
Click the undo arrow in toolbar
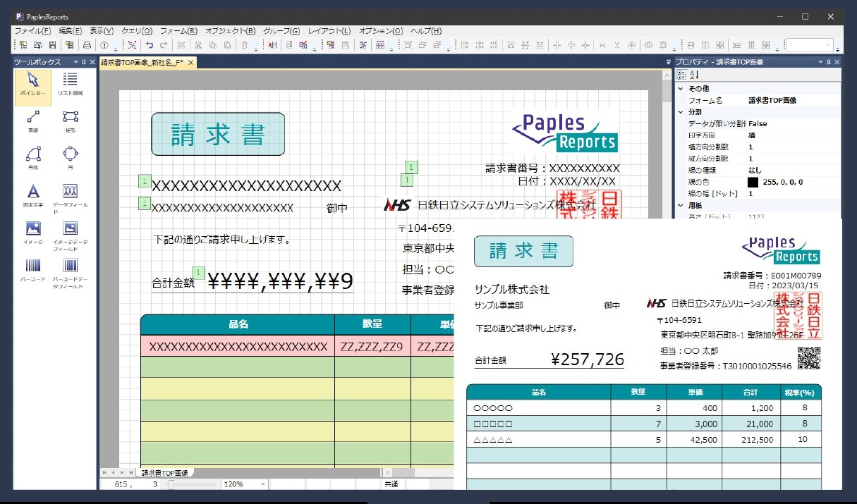click(150, 45)
